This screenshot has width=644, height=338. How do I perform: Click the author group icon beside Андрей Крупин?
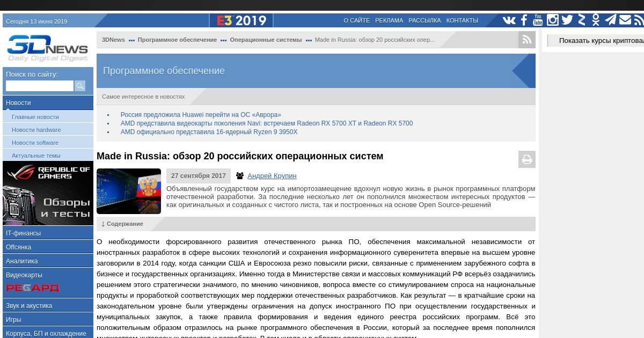(240, 176)
